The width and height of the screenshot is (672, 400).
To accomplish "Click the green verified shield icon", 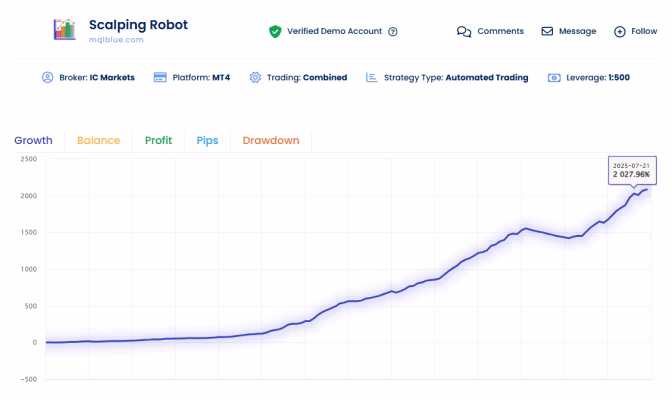I will point(275,31).
